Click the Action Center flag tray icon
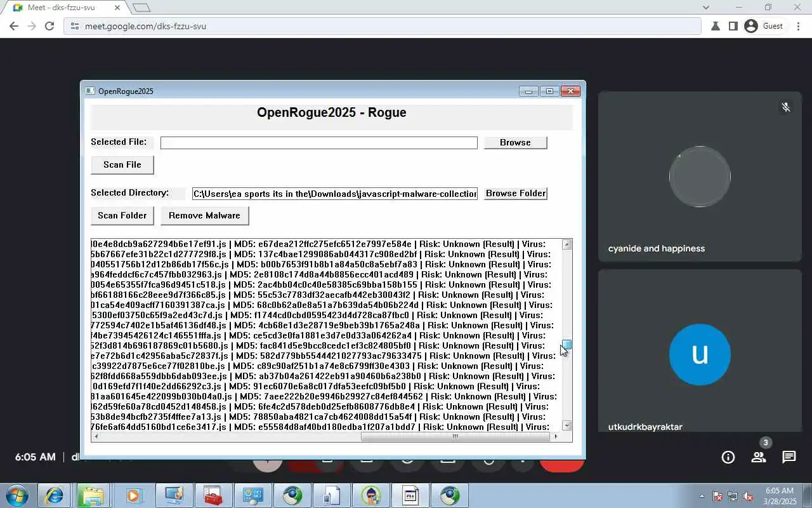 (x=717, y=496)
